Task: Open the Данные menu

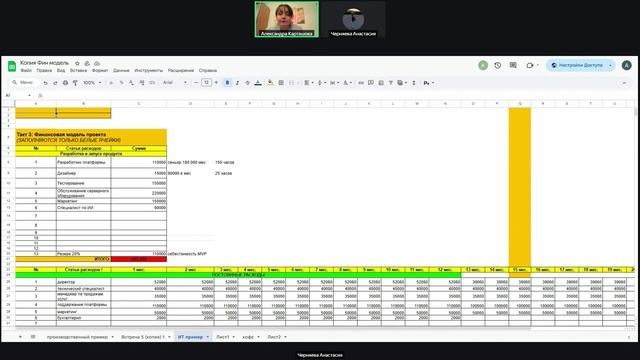Action: click(121, 71)
